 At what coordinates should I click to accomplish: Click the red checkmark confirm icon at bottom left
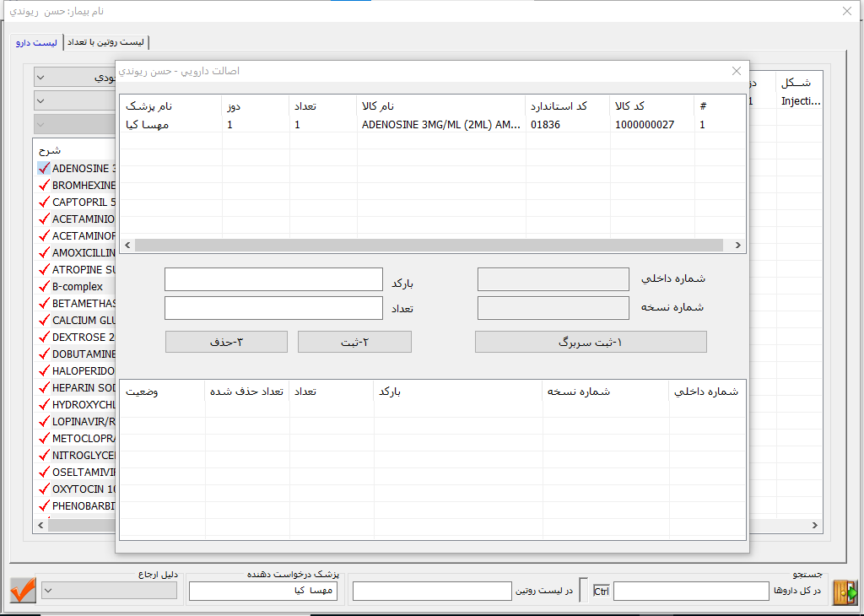(23, 590)
